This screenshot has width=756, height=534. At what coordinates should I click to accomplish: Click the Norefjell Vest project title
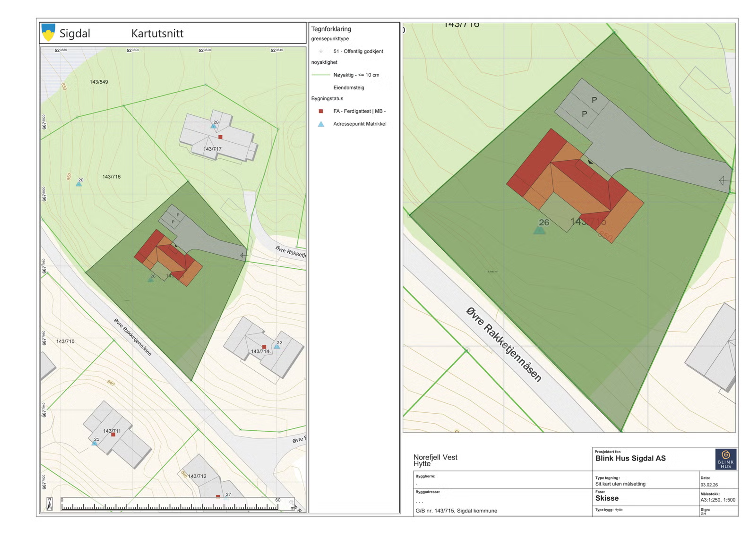[435, 457]
